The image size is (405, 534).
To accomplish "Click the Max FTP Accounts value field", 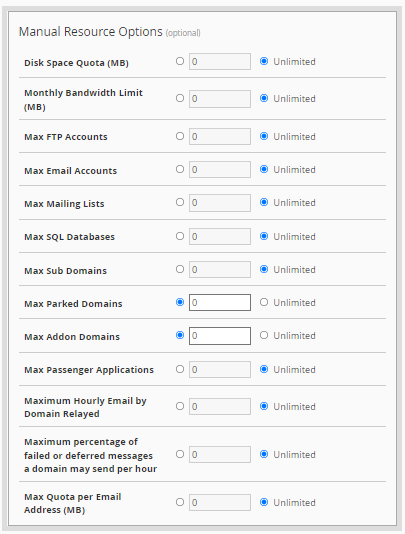I will (x=220, y=137).
